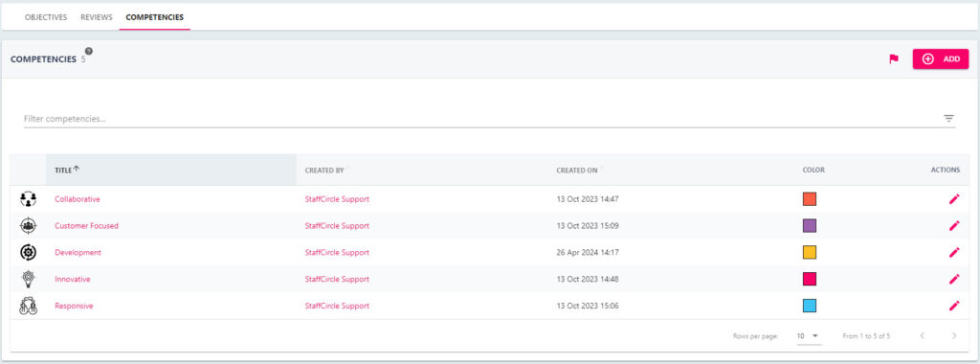Open the Development competency link
980x364 pixels.
click(78, 253)
